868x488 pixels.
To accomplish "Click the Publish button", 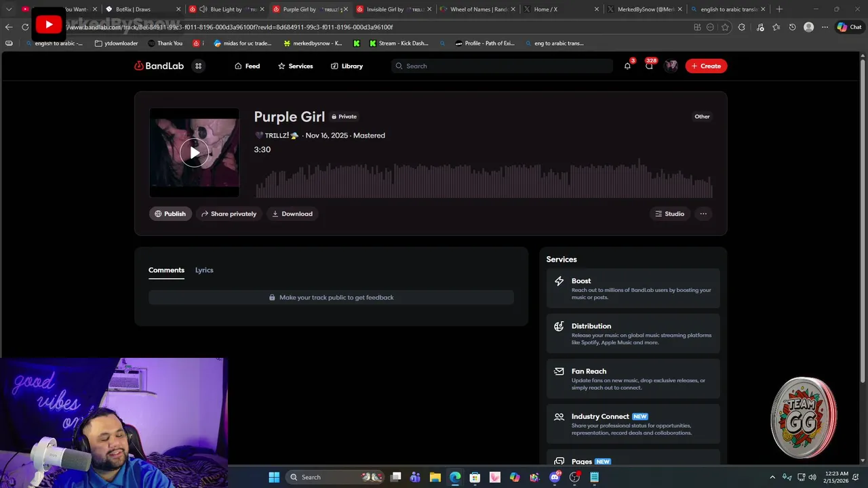I will pyautogui.click(x=170, y=213).
